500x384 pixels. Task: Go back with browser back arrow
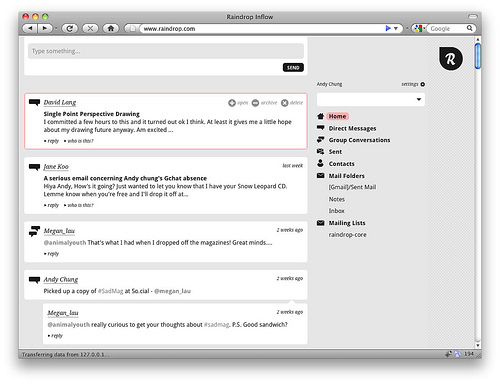pos(30,29)
